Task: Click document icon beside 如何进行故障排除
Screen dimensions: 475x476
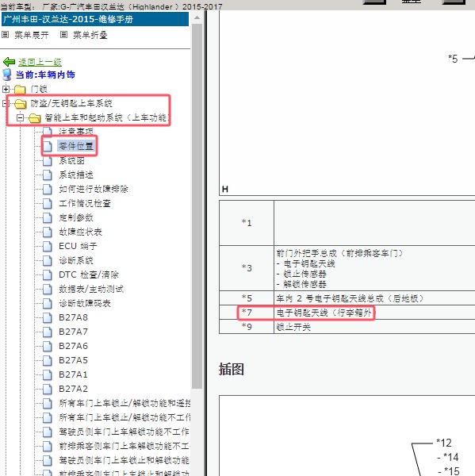Action: [x=48, y=189]
